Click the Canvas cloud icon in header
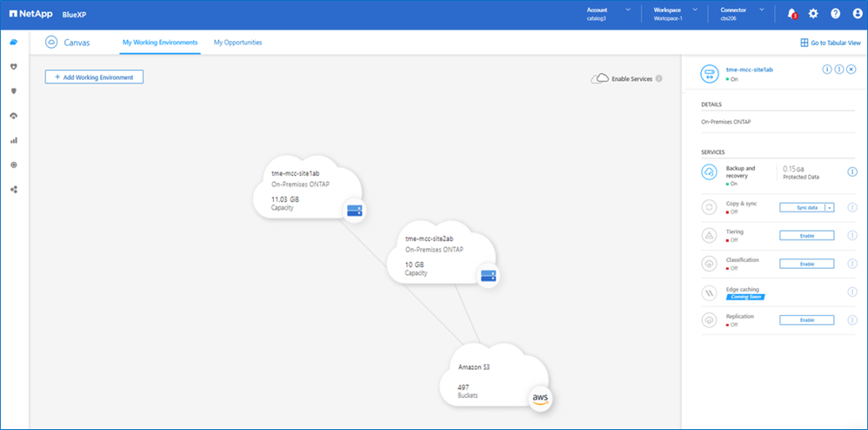 click(51, 42)
